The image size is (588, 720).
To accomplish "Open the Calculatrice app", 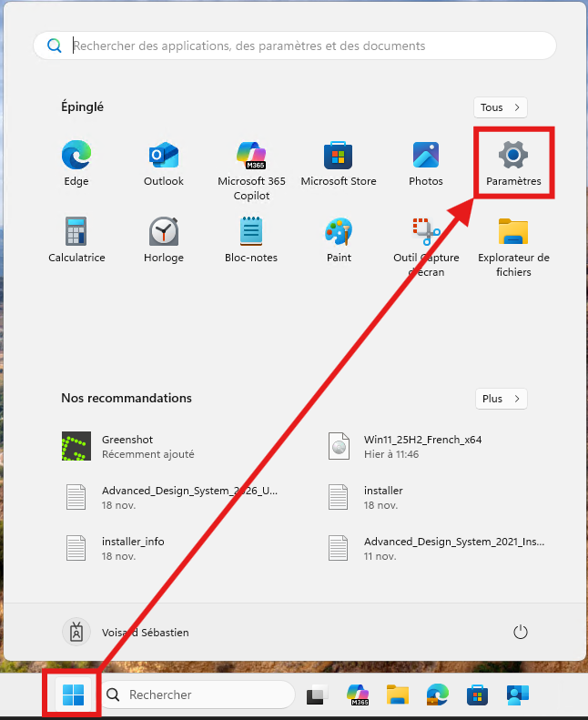I will coord(76,239).
